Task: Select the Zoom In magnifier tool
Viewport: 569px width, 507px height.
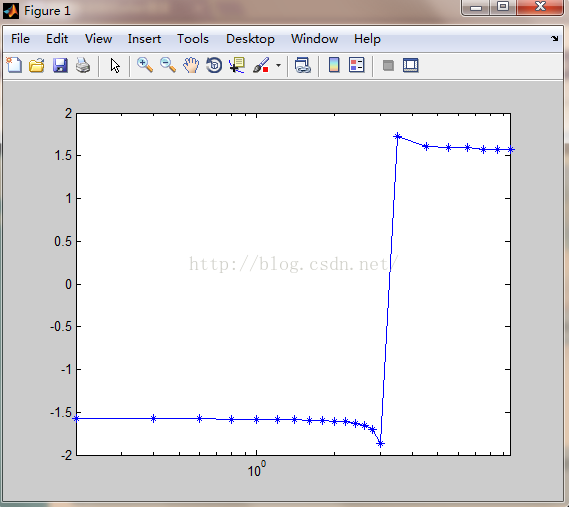Action: [x=145, y=65]
